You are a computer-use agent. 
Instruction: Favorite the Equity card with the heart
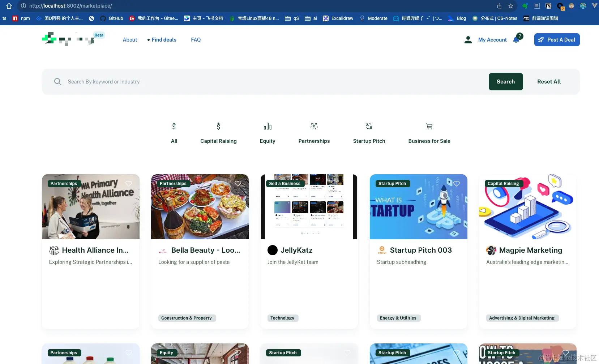pos(238,353)
